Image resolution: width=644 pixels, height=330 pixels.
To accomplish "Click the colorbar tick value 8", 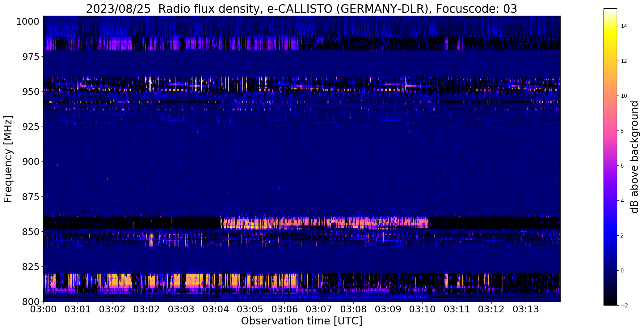I will [622, 131].
